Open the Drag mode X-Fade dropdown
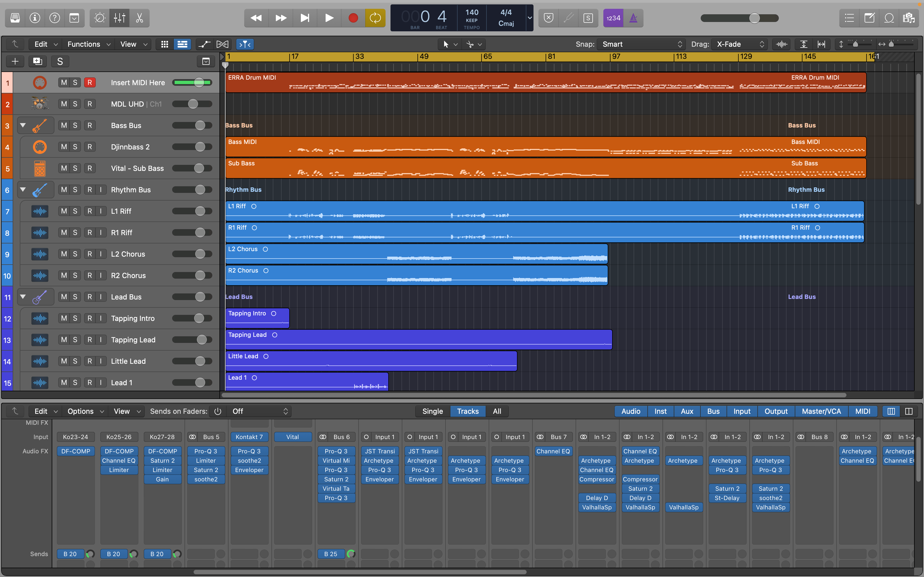Image resolution: width=924 pixels, height=577 pixels. click(739, 44)
